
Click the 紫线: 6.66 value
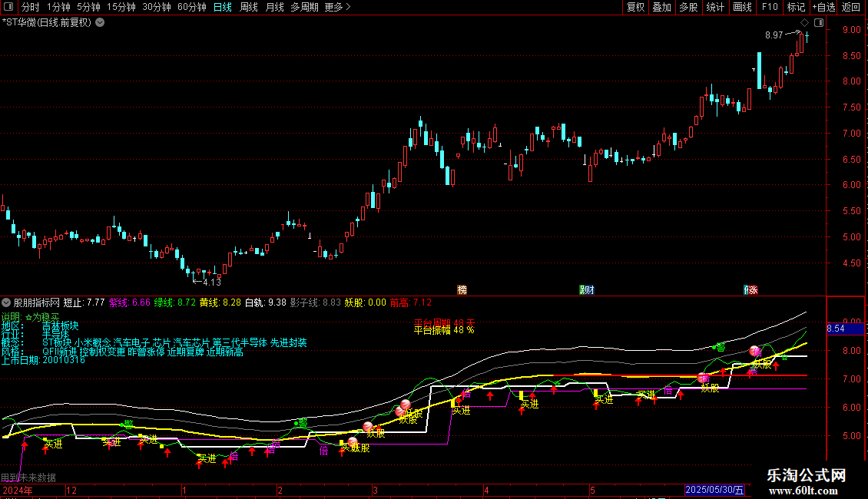[x=130, y=302]
